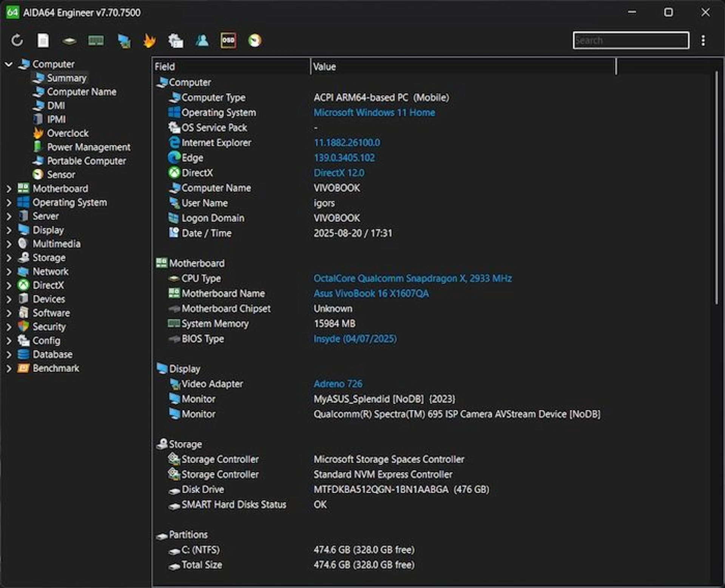Click the memory module toolbar icon
Screen dimensions: 725x588
click(96, 40)
